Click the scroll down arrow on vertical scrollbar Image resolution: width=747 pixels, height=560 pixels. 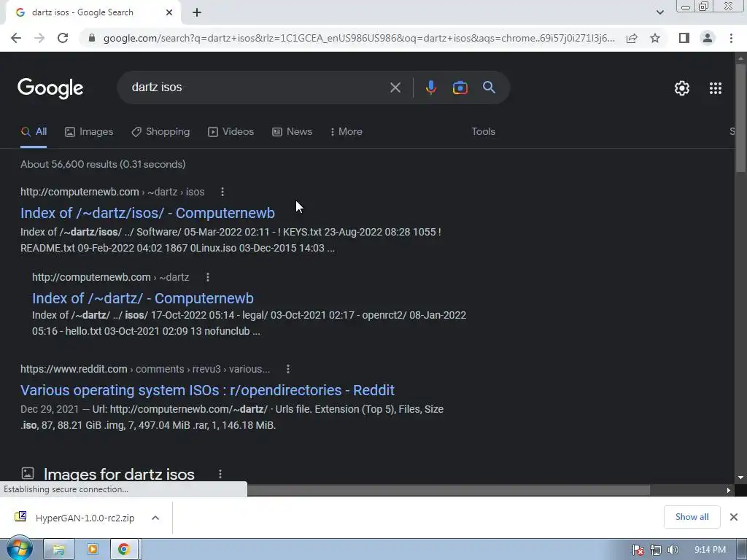click(740, 478)
